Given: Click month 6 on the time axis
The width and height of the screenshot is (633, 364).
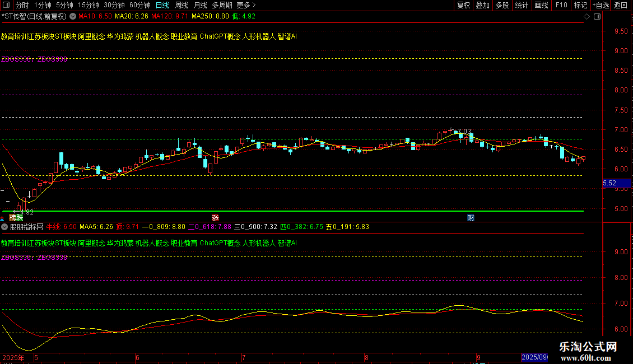Looking at the screenshot, I should 137,358.
